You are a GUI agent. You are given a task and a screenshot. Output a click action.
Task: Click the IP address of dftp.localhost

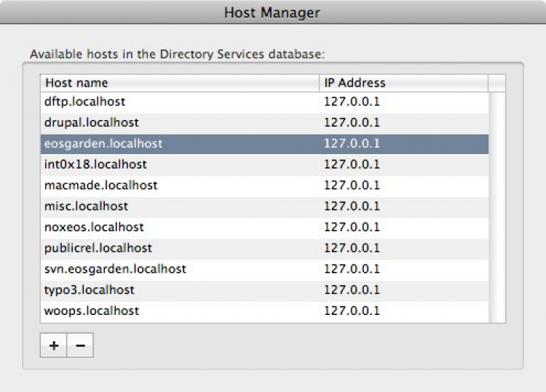(x=352, y=102)
